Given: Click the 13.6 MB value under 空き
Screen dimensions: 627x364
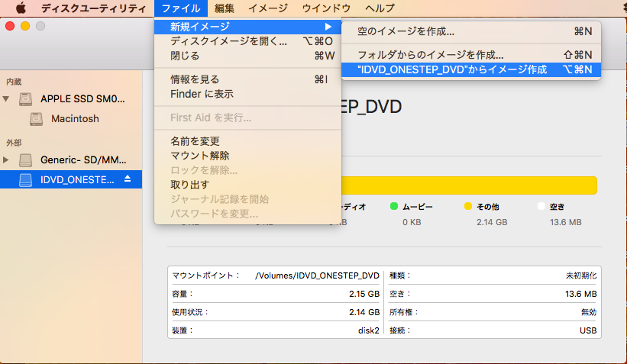Looking at the screenshot, I should [x=565, y=223].
